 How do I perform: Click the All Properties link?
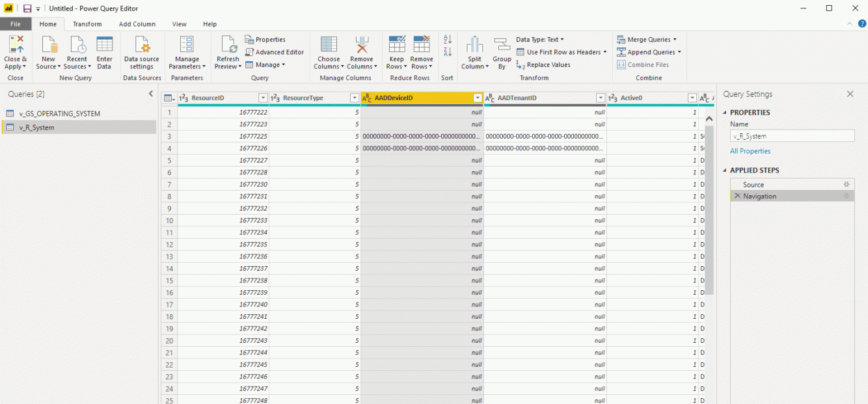(x=750, y=150)
